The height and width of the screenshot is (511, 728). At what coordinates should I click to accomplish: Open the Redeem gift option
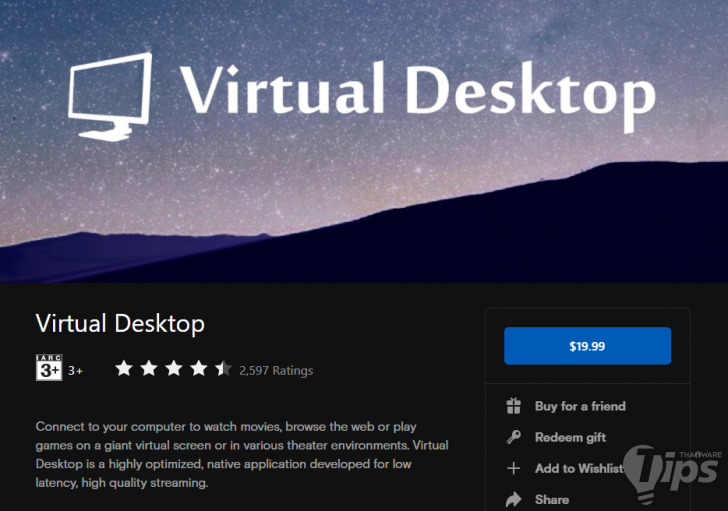pyautogui.click(x=570, y=437)
